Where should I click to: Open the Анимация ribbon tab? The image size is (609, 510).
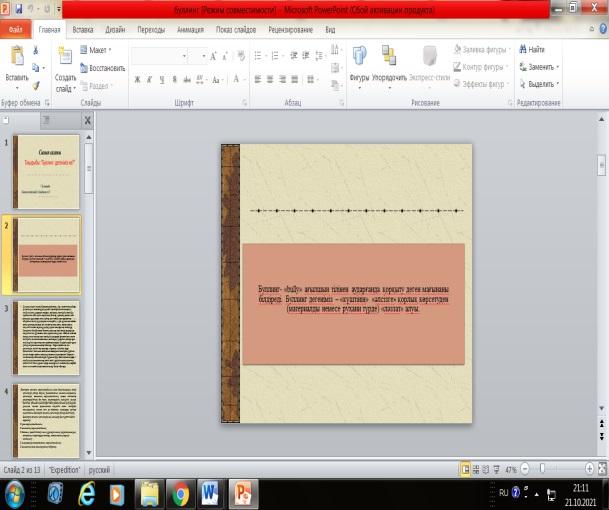[190, 30]
